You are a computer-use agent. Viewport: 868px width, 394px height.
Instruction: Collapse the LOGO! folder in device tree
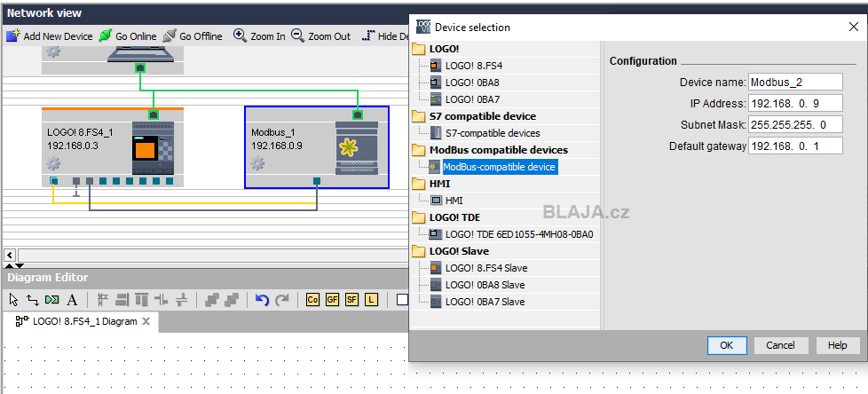[419, 49]
